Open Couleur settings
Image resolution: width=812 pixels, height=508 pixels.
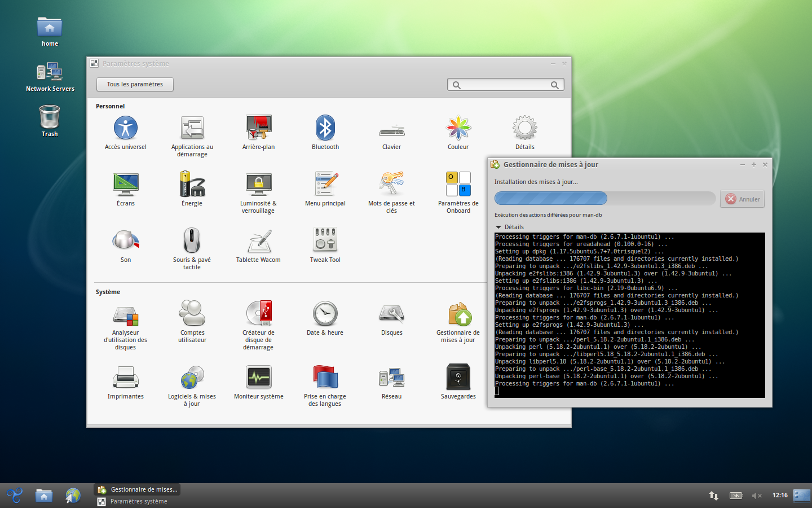pyautogui.click(x=458, y=133)
